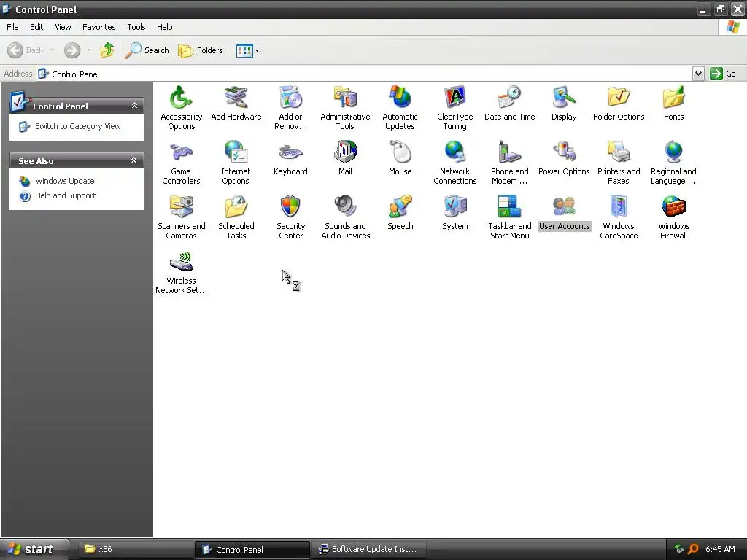Image resolution: width=747 pixels, height=560 pixels.
Task: Select Mouse icon
Action: [400, 152]
